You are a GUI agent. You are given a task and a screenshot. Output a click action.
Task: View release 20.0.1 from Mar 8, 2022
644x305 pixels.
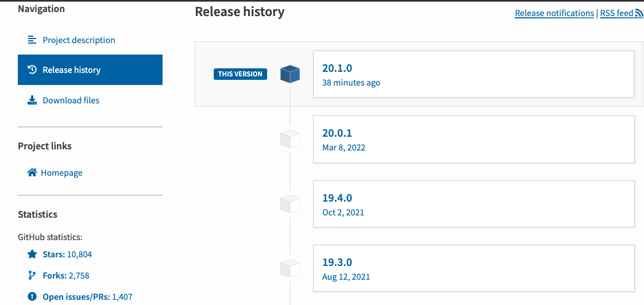pos(473,140)
